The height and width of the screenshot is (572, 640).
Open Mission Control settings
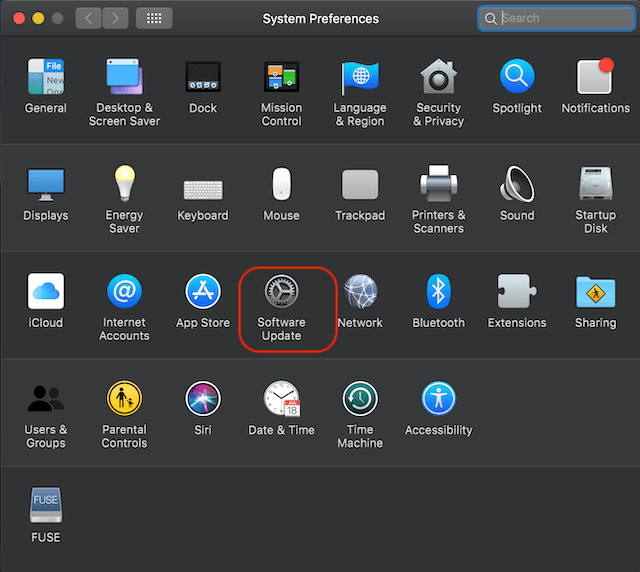point(281,78)
